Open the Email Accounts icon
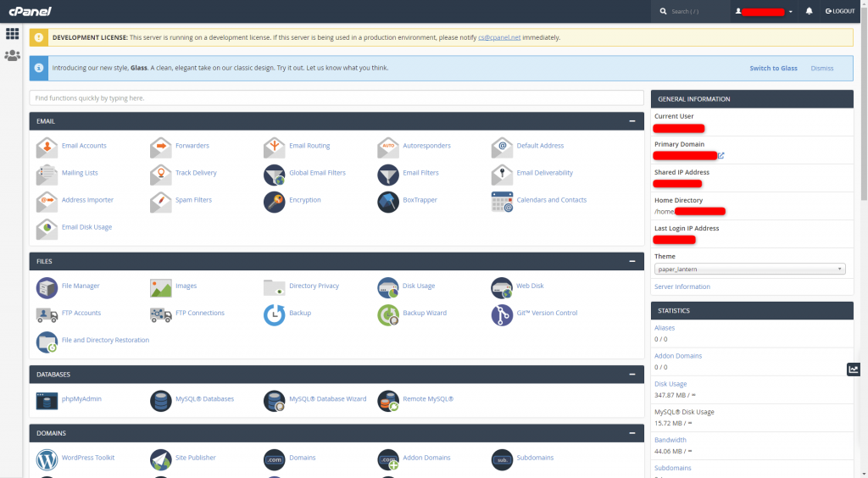Viewport: 868px width, 478px height. (47, 147)
